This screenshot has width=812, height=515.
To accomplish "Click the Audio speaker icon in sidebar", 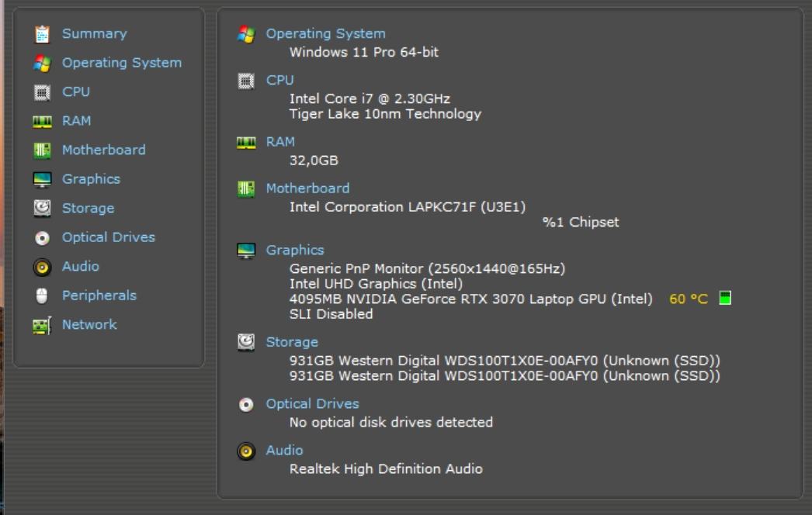I will tap(42, 267).
